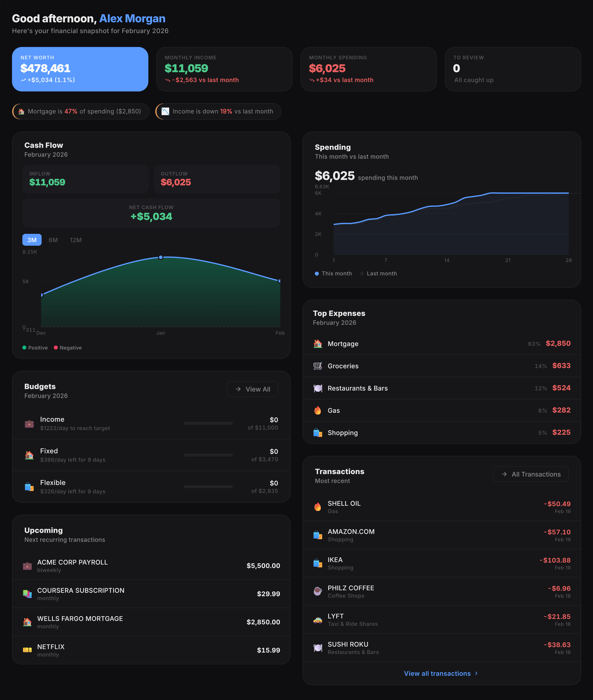The image size is (593, 700).
Task: Click the LYFT -$21.85 amount
Action: pyautogui.click(x=557, y=617)
